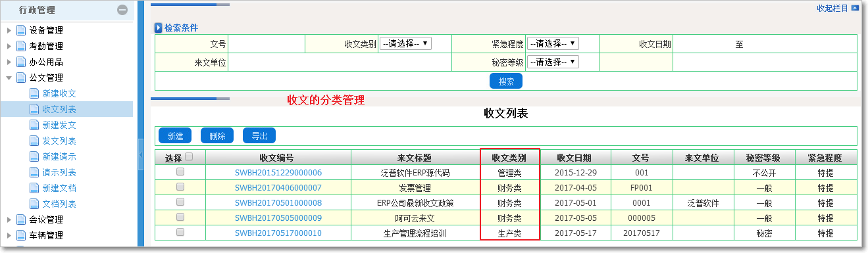This screenshot has width=868, height=253.
Task: Click the blue arrow icon beside 检索条件
Action: click(158, 28)
